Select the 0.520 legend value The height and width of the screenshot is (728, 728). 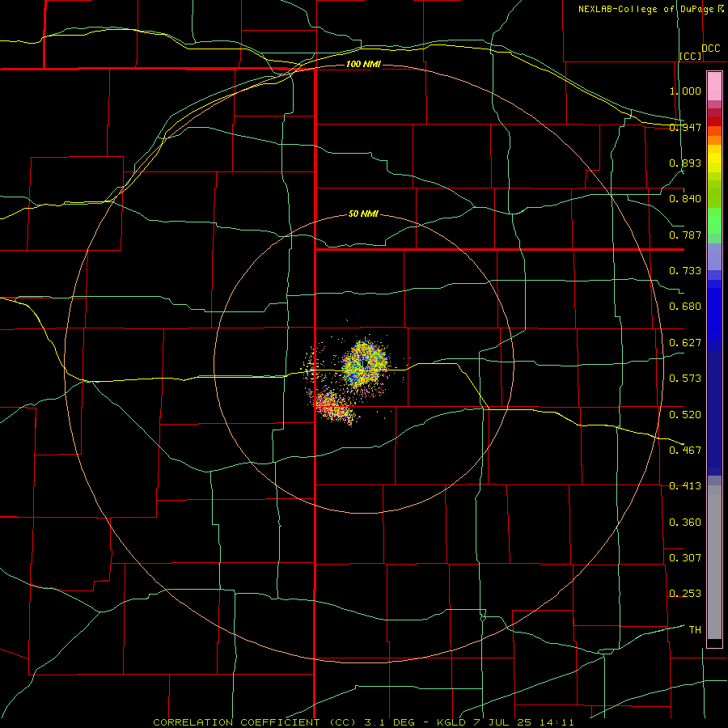point(685,414)
